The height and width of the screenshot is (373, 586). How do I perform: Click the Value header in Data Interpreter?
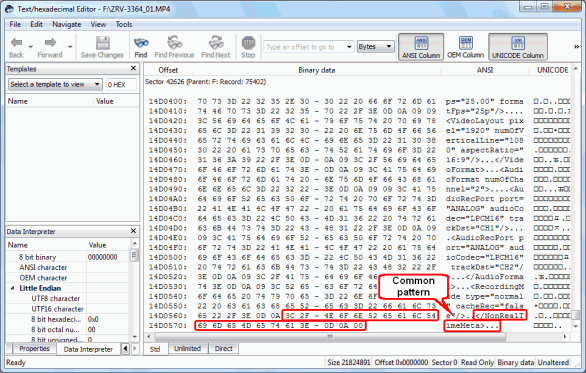click(97, 245)
